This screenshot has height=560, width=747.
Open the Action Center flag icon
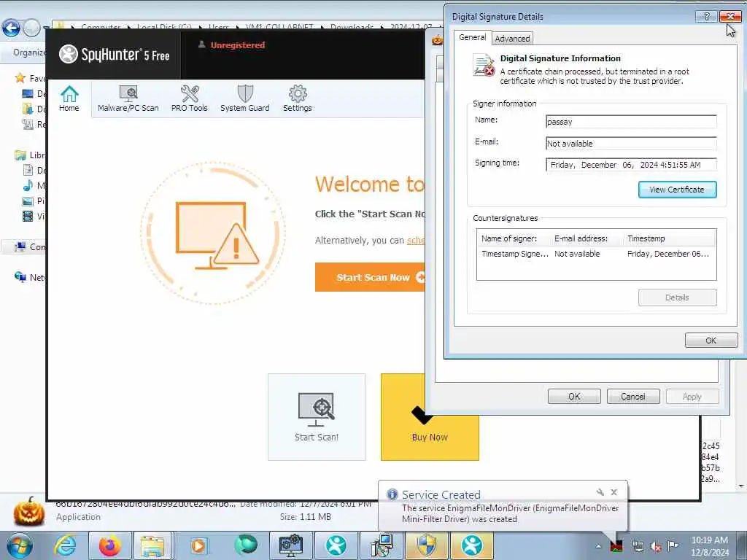pos(673,545)
